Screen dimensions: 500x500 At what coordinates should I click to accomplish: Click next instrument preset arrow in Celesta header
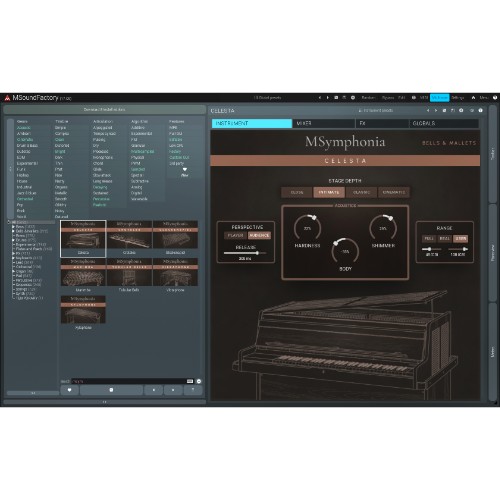(x=436, y=110)
